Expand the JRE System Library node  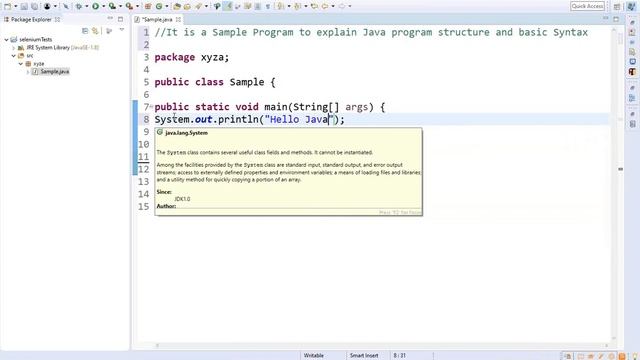tap(13, 48)
